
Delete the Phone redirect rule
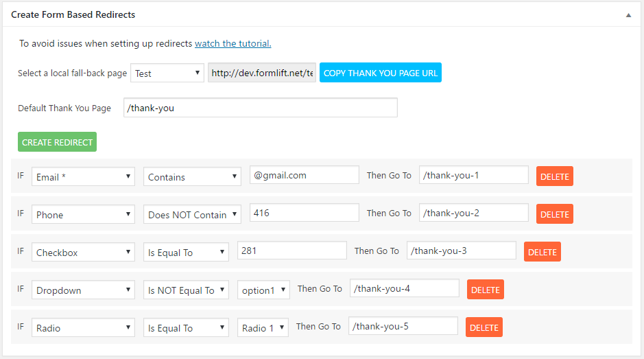(554, 214)
